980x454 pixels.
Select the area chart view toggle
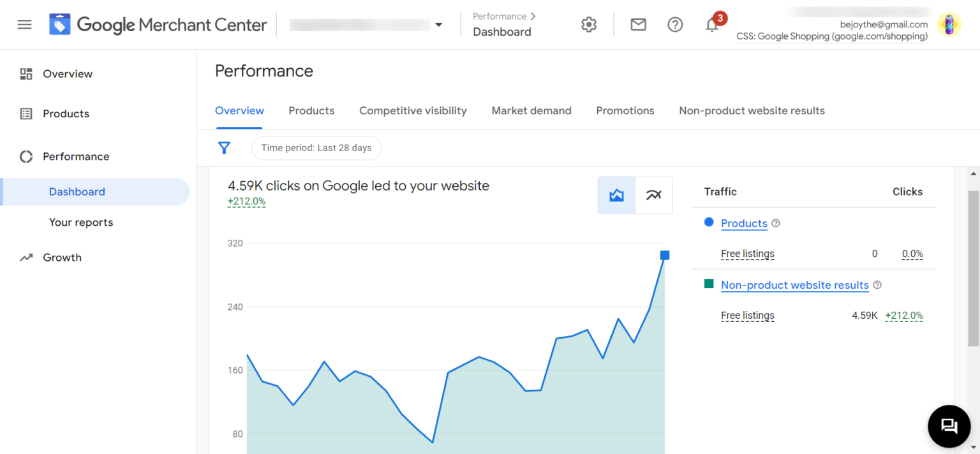tap(616, 195)
